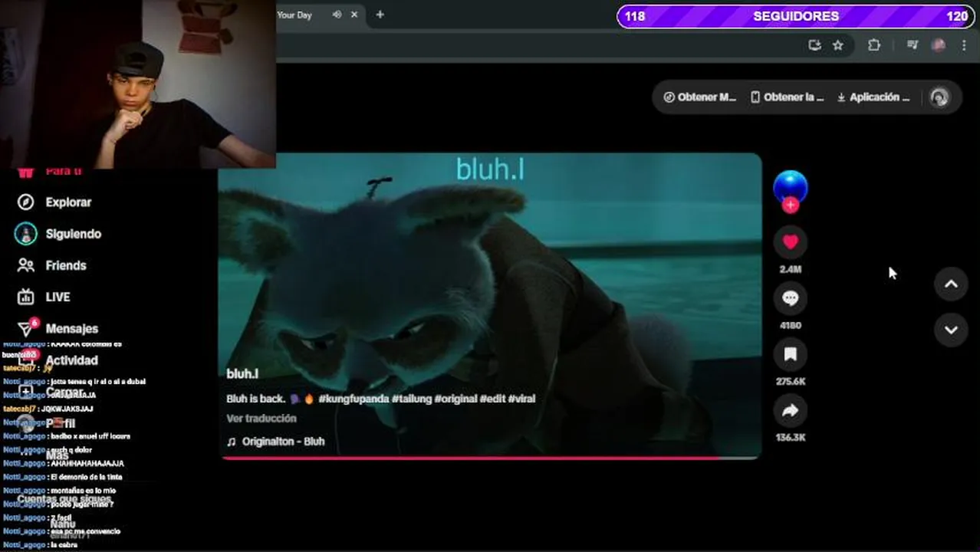Open the comments bubble icon
This screenshot has height=552, width=980.
tap(791, 298)
